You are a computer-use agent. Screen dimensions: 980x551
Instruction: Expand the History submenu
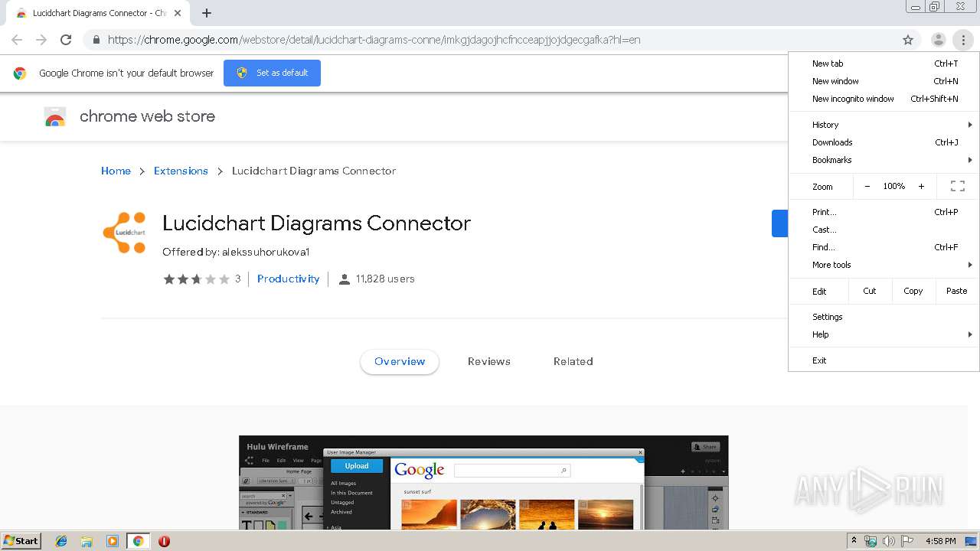pyautogui.click(x=884, y=125)
